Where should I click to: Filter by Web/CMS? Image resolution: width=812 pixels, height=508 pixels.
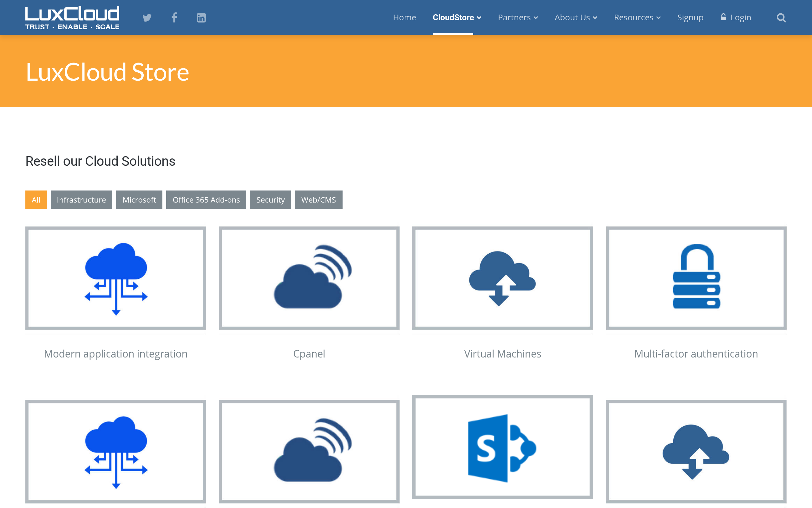tap(318, 200)
